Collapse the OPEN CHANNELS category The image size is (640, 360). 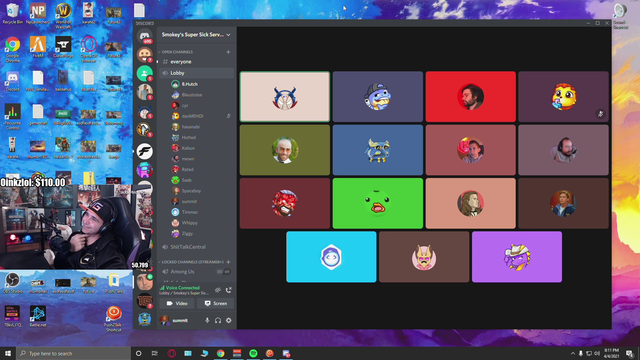click(176, 52)
